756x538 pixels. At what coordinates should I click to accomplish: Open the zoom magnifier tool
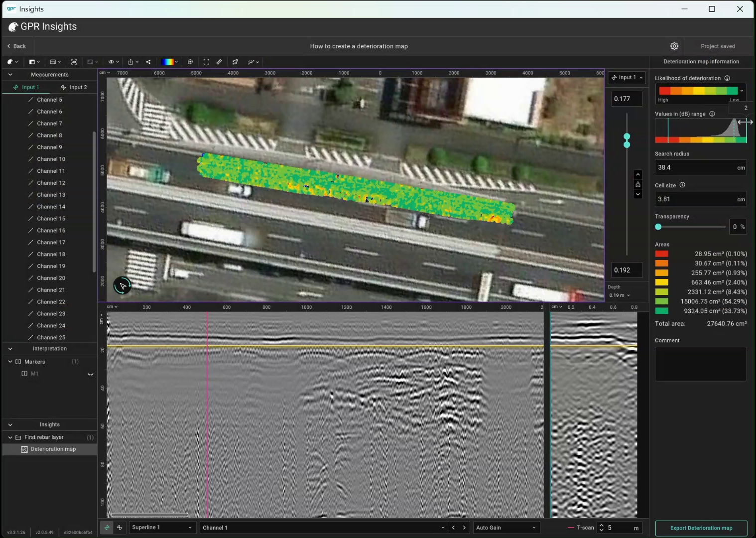[x=190, y=62]
